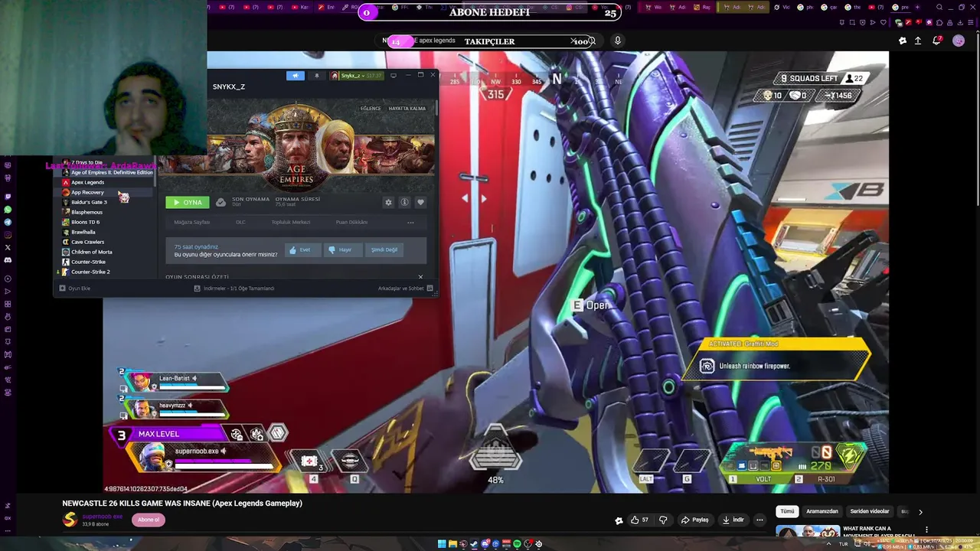Viewport: 980px width, 551px height.
Task: Select 7 Days to Die in library
Action: [87, 162]
